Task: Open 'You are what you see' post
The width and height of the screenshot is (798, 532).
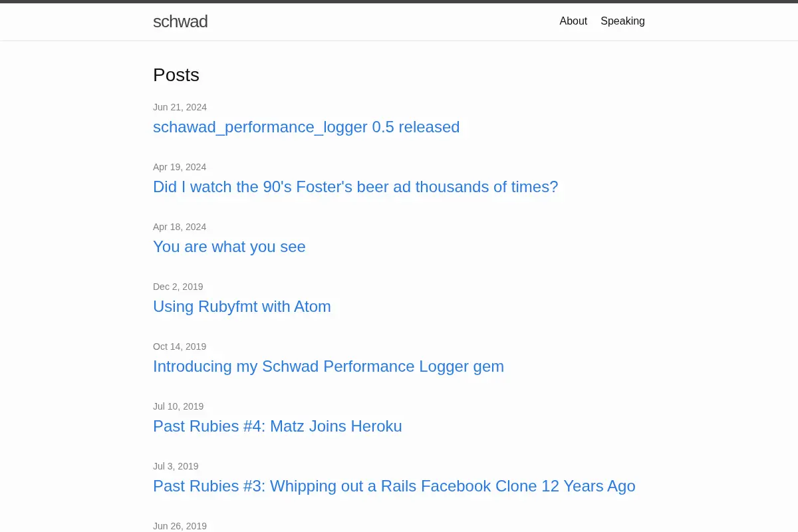Action: coord(229,247)
